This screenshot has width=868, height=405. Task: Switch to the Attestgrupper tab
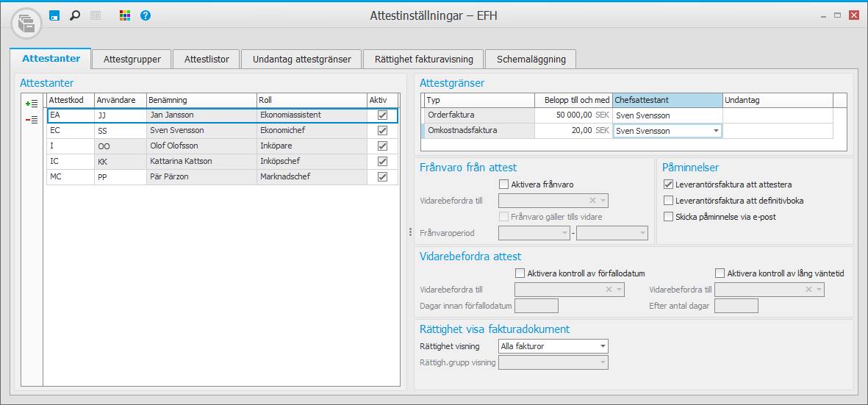pyautogui.click(x=132, y=60)
